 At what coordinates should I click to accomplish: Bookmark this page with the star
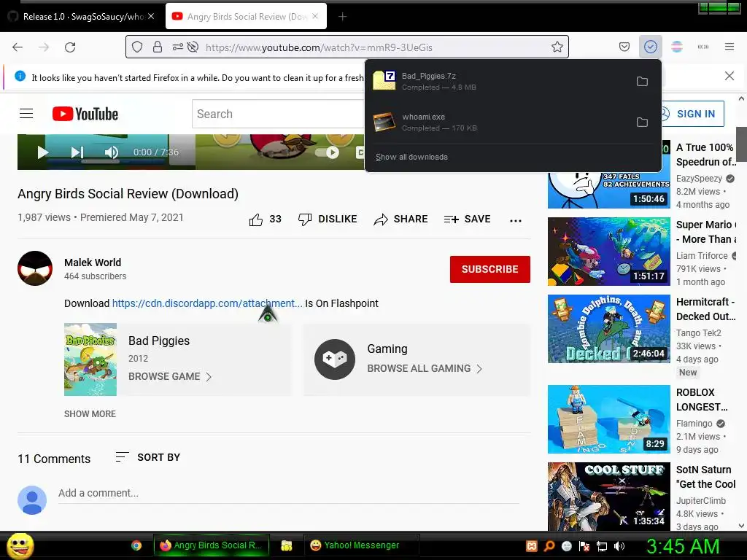pyautogui.click(x=557, y=47)
